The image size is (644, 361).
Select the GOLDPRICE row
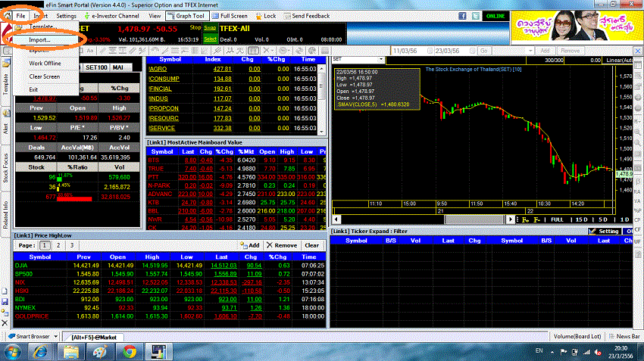click(170, 316)
